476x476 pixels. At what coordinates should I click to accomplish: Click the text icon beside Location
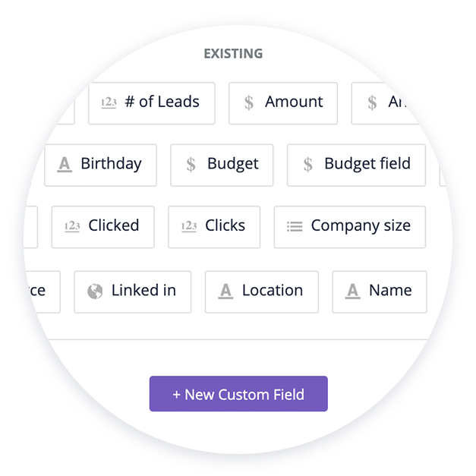225,291
